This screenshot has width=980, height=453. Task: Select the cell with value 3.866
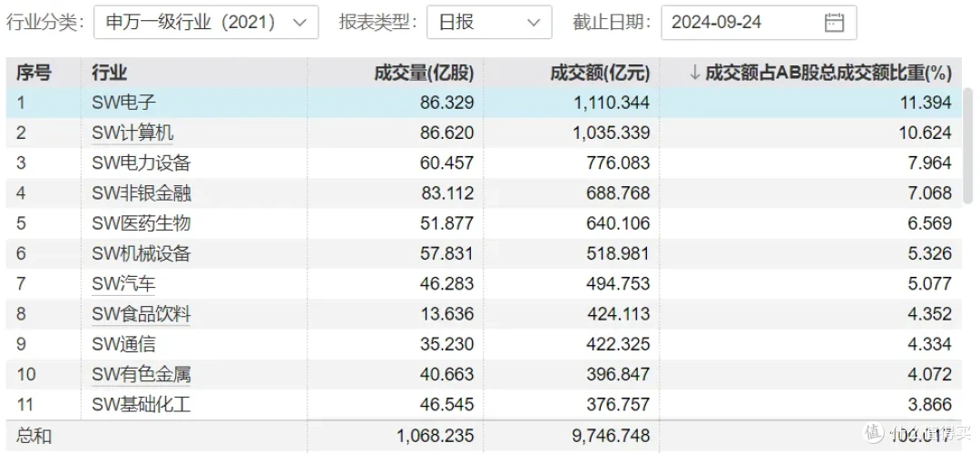[x=930, y=405]
